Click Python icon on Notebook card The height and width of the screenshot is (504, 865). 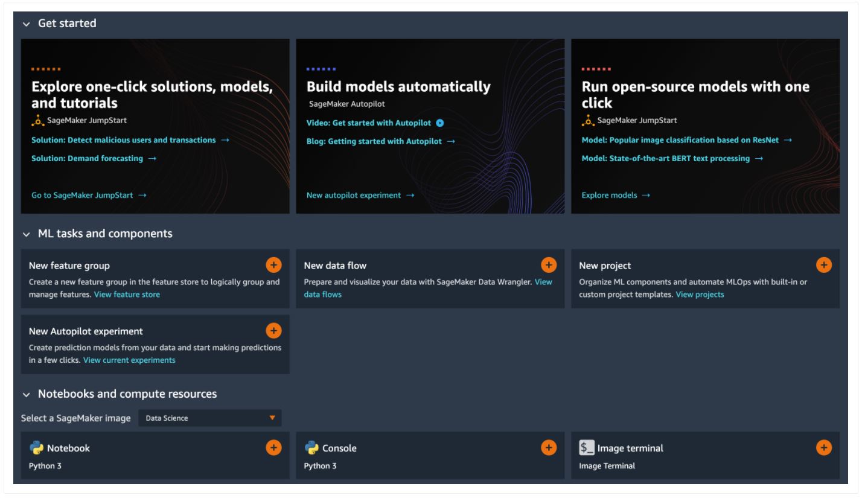pyautogui.click(x=37, y=448)
